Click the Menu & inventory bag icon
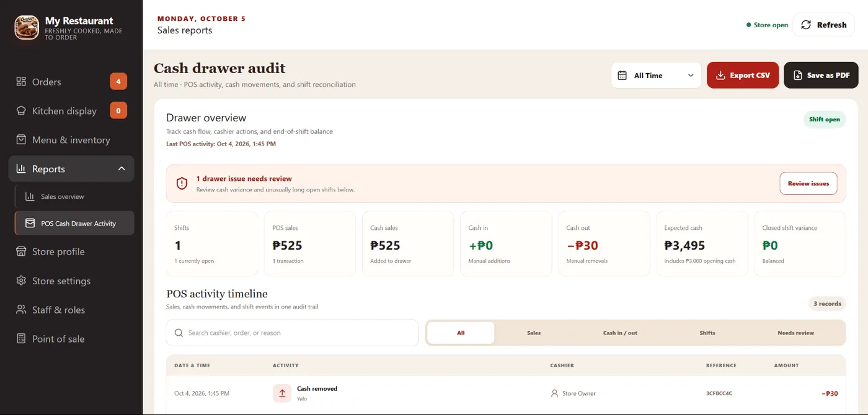Screen dimensions: 868x415 coord(21,140)
